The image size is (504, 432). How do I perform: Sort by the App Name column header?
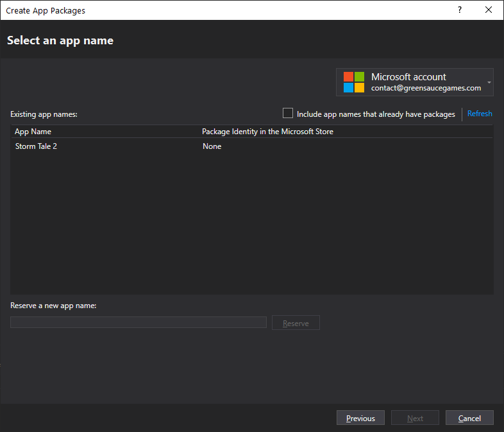point(33,132)
